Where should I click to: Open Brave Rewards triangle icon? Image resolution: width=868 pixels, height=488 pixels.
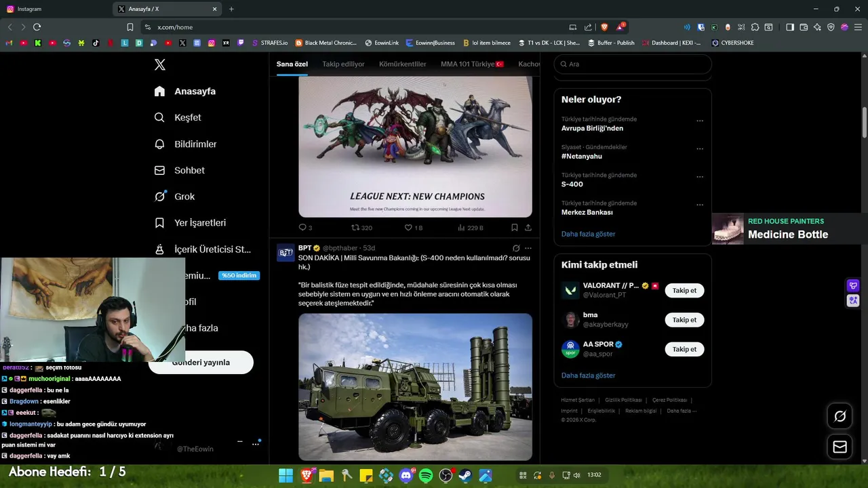point(620,27)
